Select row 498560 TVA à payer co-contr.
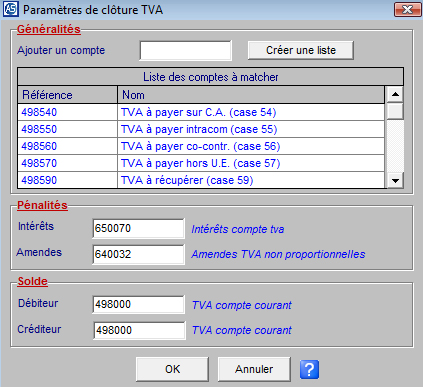The image size is (423, 387). [201, 146]
